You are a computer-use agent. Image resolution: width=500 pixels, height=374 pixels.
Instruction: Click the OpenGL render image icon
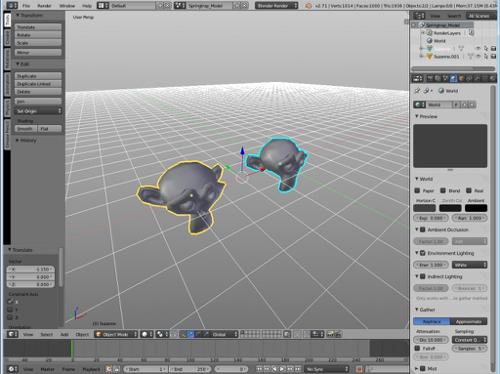pyautogui.click(x=331, y=334)
